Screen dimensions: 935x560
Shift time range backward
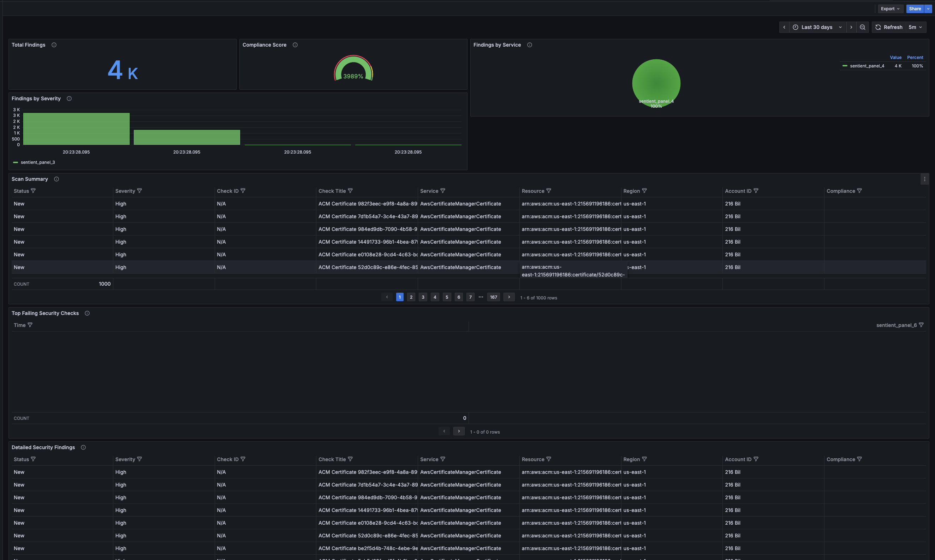[784, 27]
